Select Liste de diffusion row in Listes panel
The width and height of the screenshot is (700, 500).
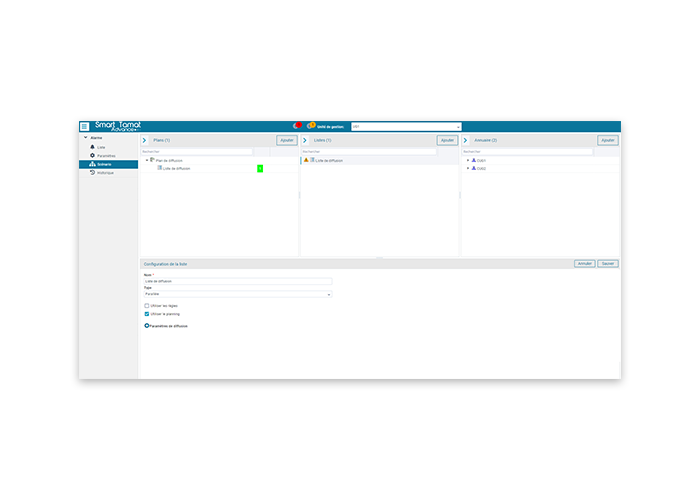coord(380,160)
